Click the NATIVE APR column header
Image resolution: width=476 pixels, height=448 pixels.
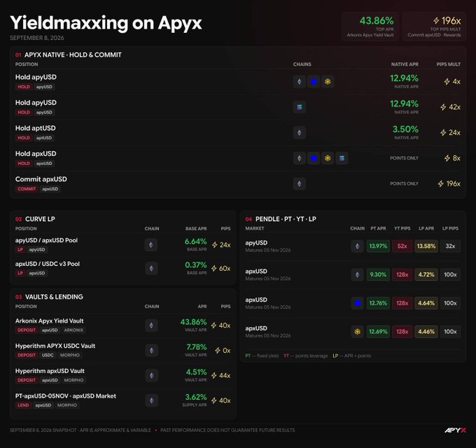(405, 64)
